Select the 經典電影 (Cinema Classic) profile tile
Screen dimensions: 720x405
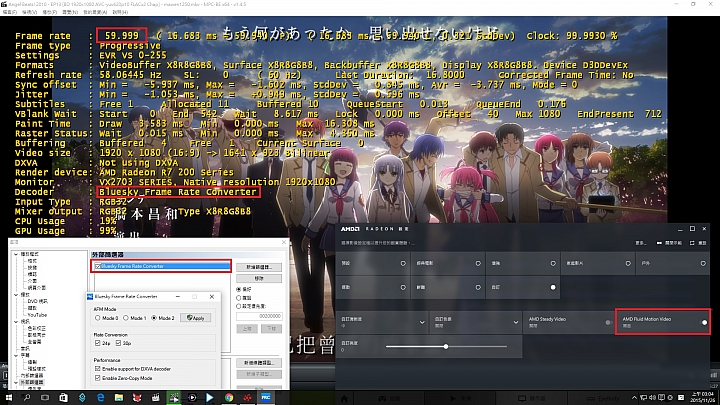[x=448, y=263]
